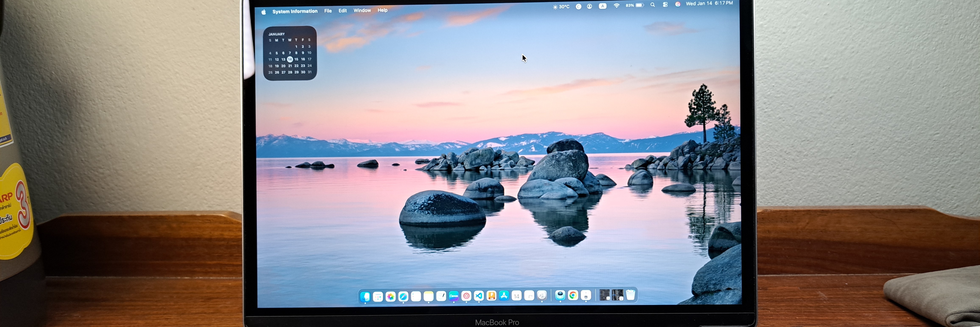Open the Wi-Fi status menu
980x327 pixels.
click(617, 6)
